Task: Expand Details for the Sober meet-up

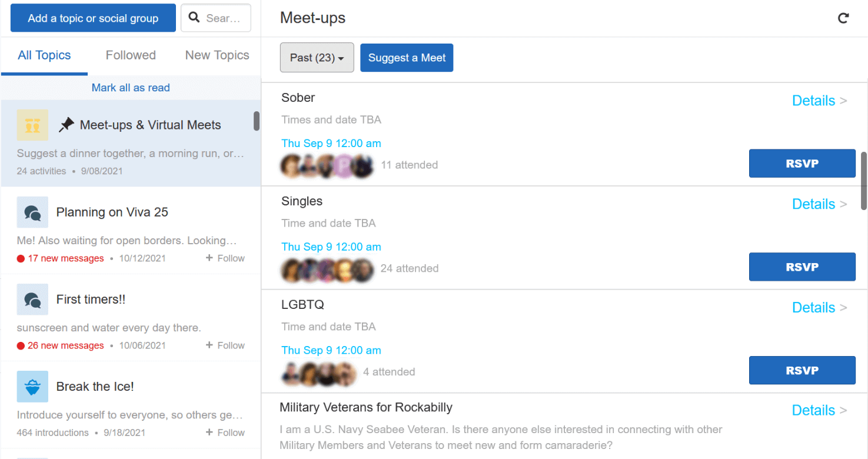Action: pos(819,101)
